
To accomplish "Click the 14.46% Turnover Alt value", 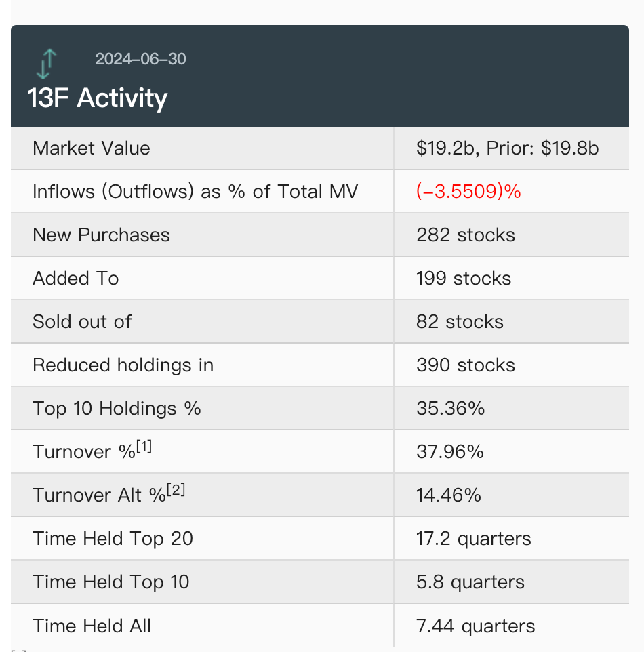I will (449, 495).
